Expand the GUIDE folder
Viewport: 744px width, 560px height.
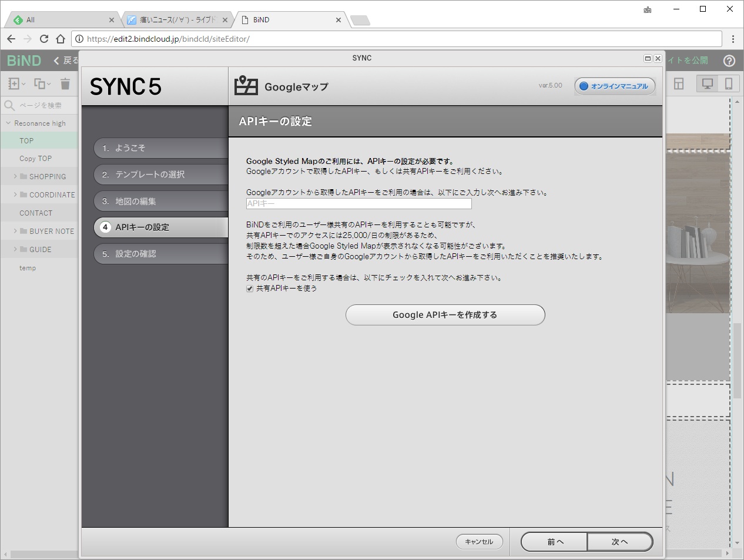(x=15, y=249)
